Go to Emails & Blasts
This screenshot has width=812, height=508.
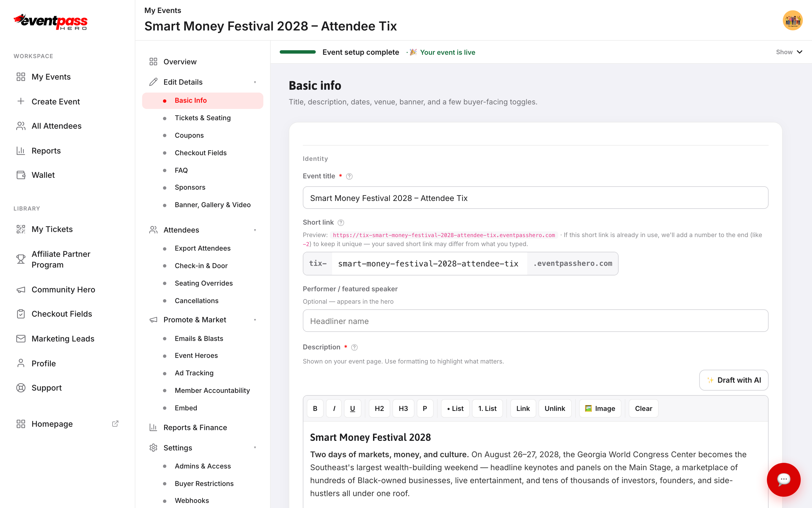pos(203,338)
